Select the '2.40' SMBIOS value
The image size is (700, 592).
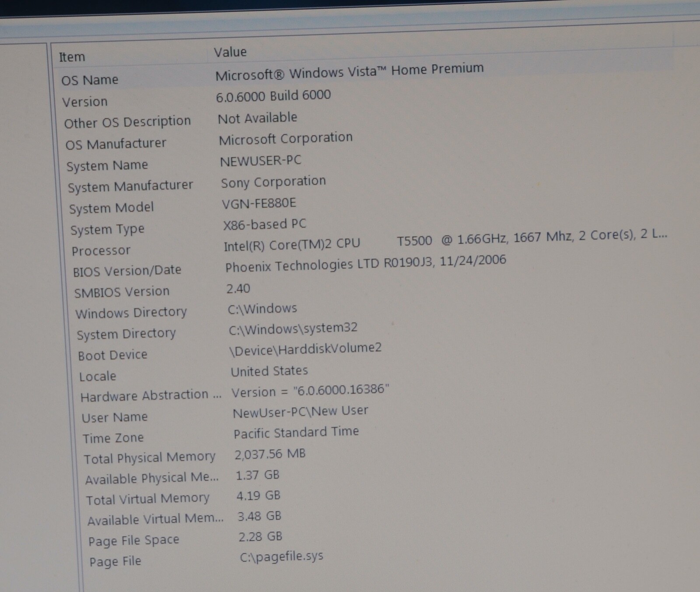[238, 289]
